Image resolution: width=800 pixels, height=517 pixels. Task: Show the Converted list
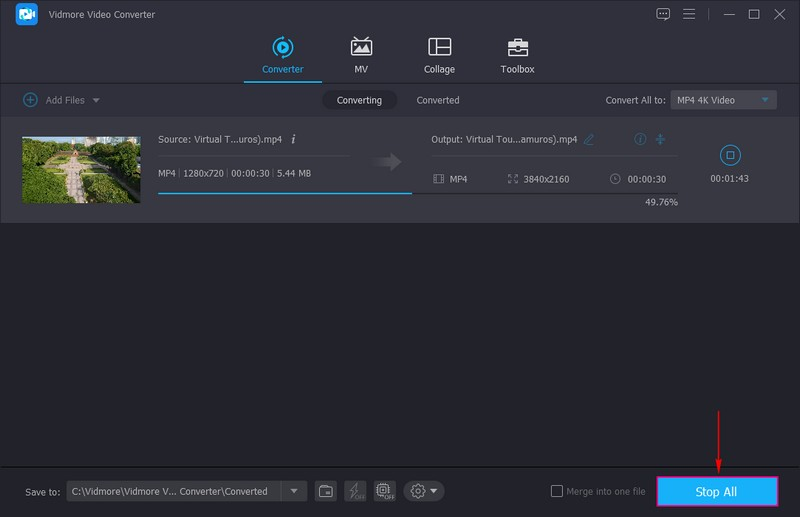438,100
